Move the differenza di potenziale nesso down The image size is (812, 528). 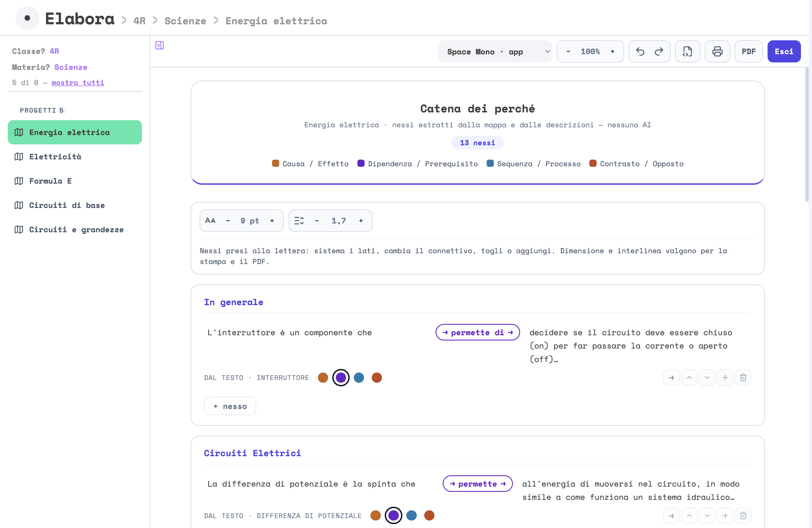coord(707,515)
